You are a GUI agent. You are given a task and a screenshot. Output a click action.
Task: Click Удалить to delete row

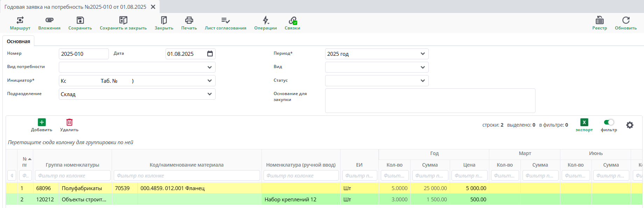[69, 125]
